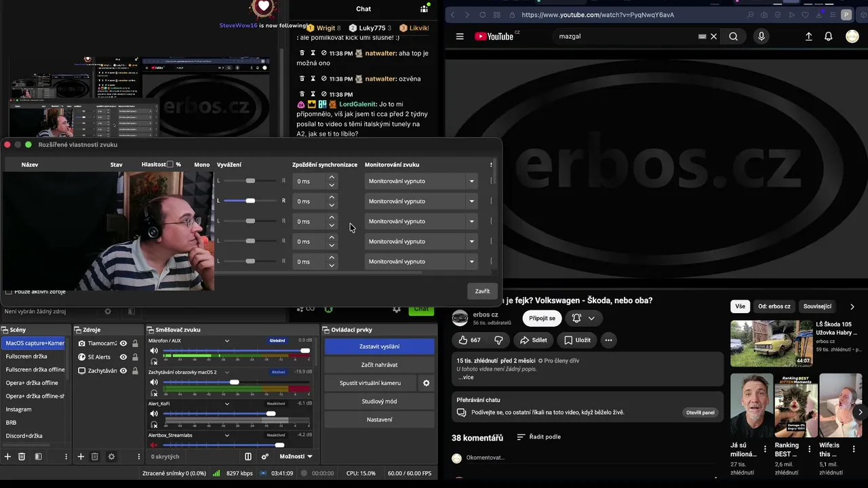Open chat settings gear above Chat button
The image size is (868, 488).
(397, 309)
